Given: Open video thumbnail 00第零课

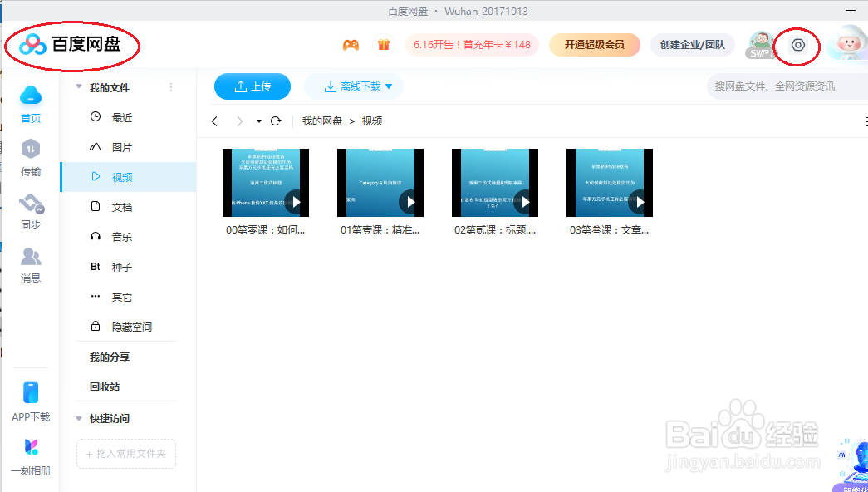Looking at the screenshot, I should pyautogui.click(x=266, y=182).
